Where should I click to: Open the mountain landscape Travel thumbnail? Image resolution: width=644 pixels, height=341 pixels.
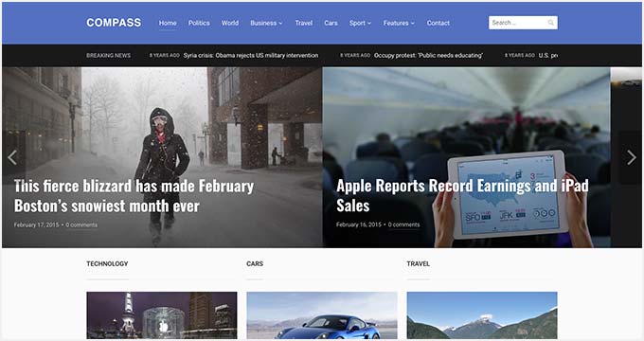482,315
